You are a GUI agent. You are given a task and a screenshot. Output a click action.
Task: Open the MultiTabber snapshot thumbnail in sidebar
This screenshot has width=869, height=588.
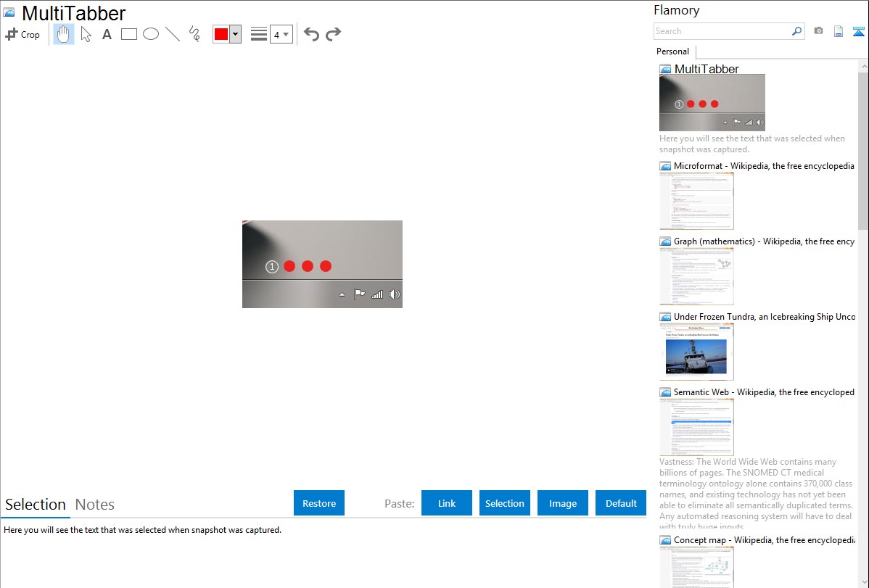pyautogui.click(x=712, y=103)
